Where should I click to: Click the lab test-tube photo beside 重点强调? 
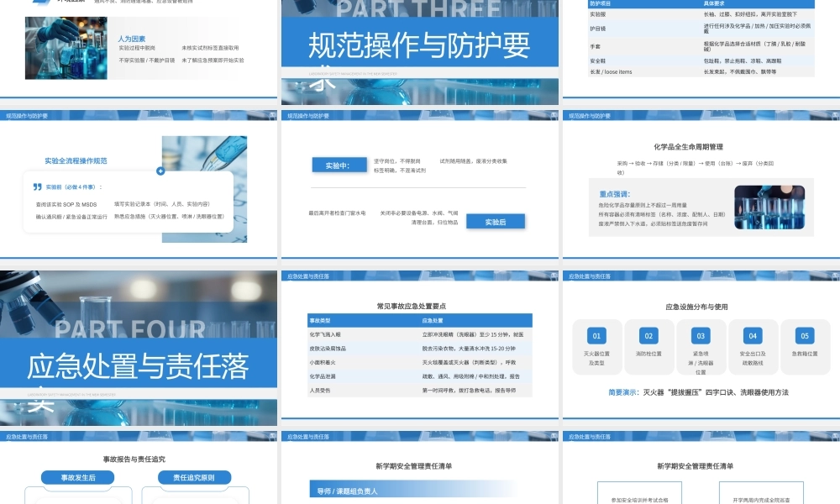[x=769, y=207]
